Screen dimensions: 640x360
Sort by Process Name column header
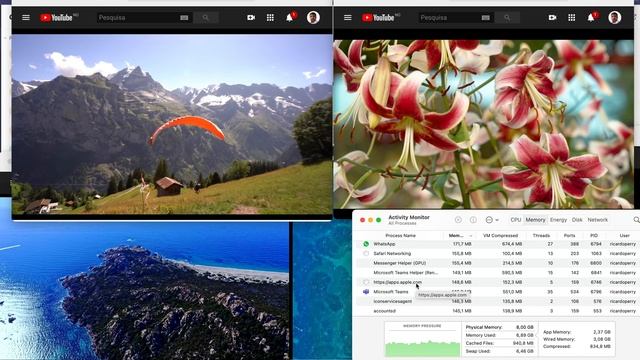click(x=400, y=236)
